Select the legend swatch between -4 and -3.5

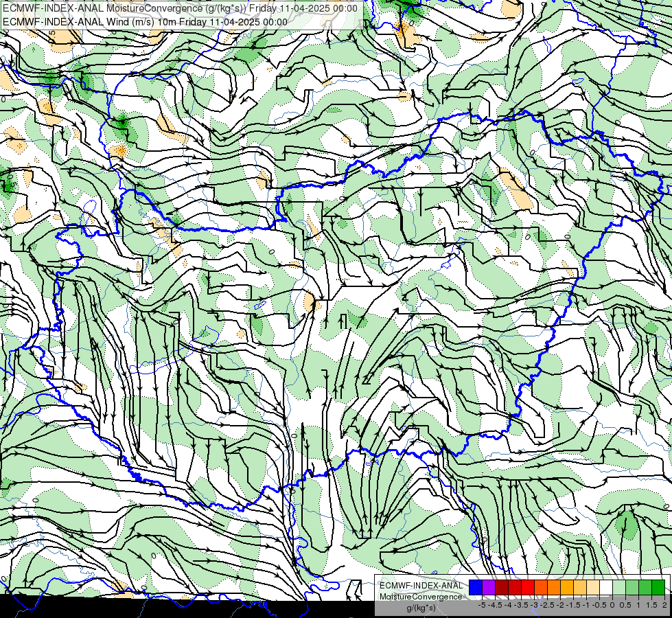tap(515, 588)
